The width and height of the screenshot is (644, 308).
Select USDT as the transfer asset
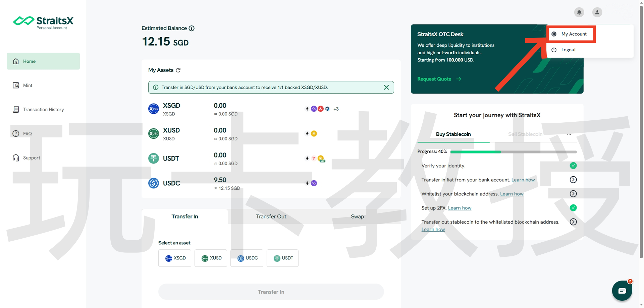coord(282,258)
